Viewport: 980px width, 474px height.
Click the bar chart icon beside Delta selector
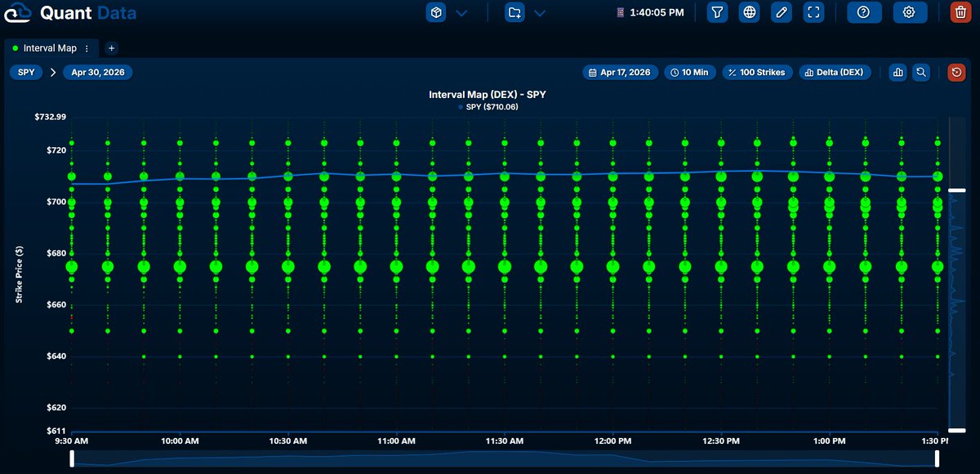(898, 72)
